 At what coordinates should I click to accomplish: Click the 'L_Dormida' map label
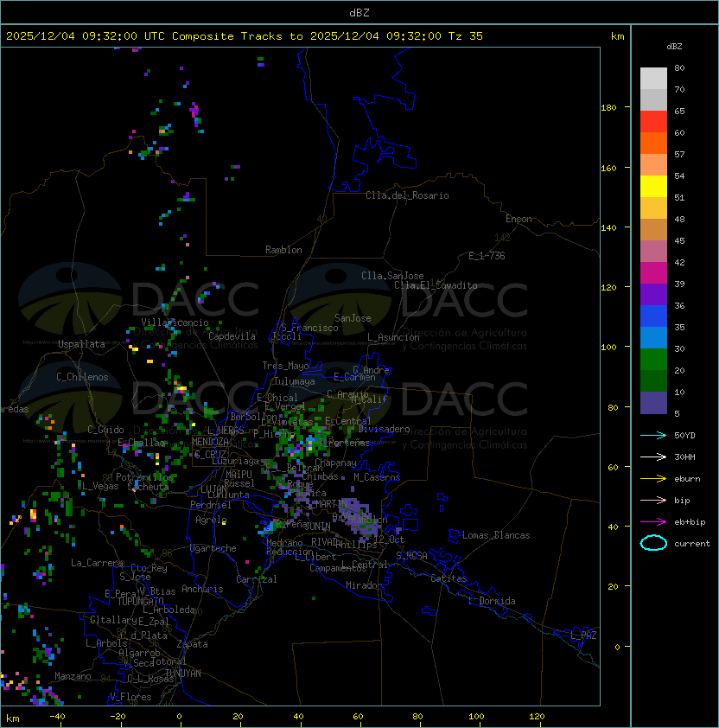[492, 601]
